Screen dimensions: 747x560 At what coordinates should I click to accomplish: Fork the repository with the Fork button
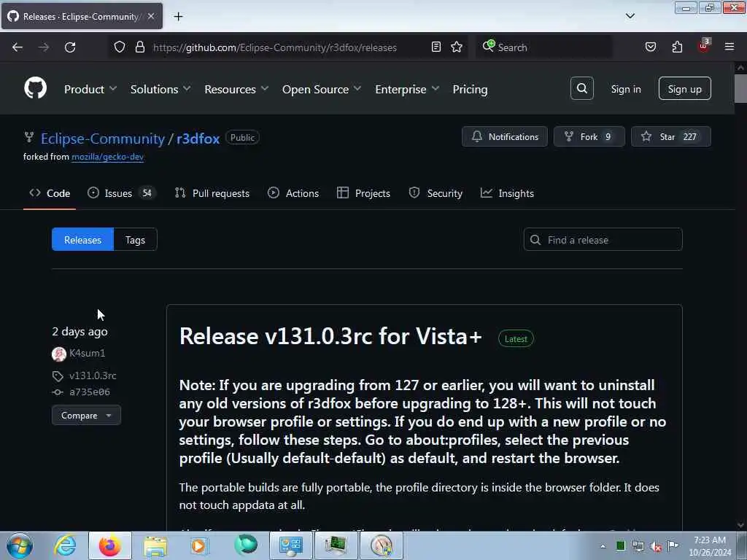(589, 136)
